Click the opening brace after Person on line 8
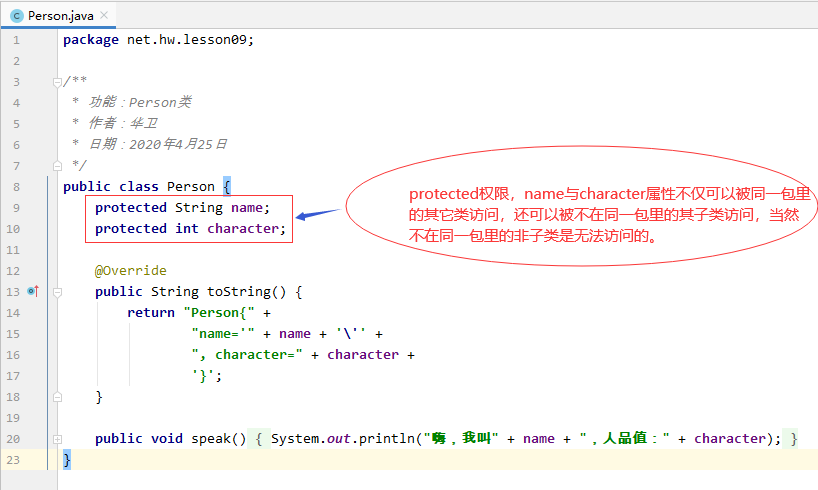The height and width of the screenshot is (490, 818). tap(227, 186)
